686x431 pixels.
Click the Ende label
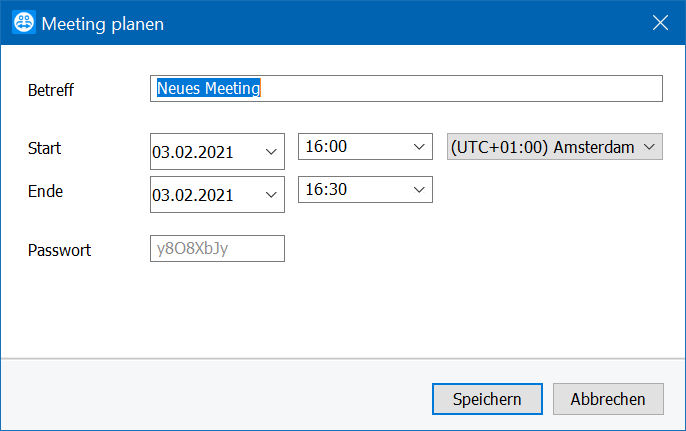pos(46,191)
